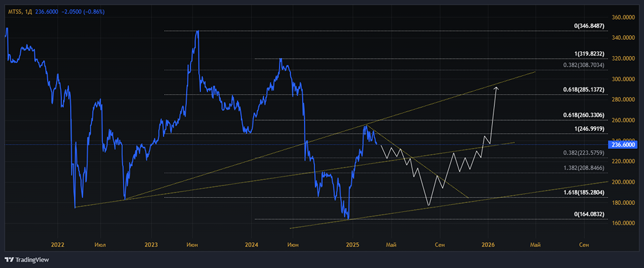Click the 2025 time axis label
The width and height of the screenshot is (644, 268).
pyautogui.click(x=353, y=245)
